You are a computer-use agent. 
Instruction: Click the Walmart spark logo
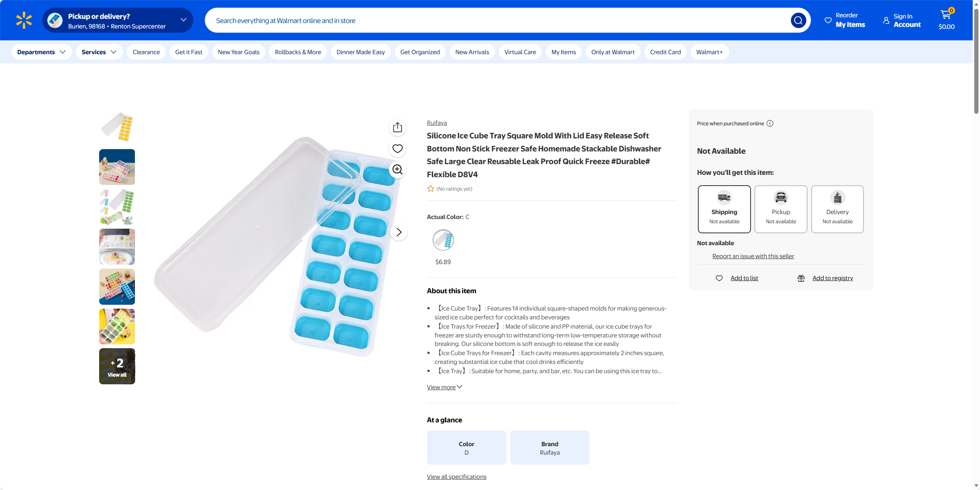pyautogui.click(x=24, y=20)
